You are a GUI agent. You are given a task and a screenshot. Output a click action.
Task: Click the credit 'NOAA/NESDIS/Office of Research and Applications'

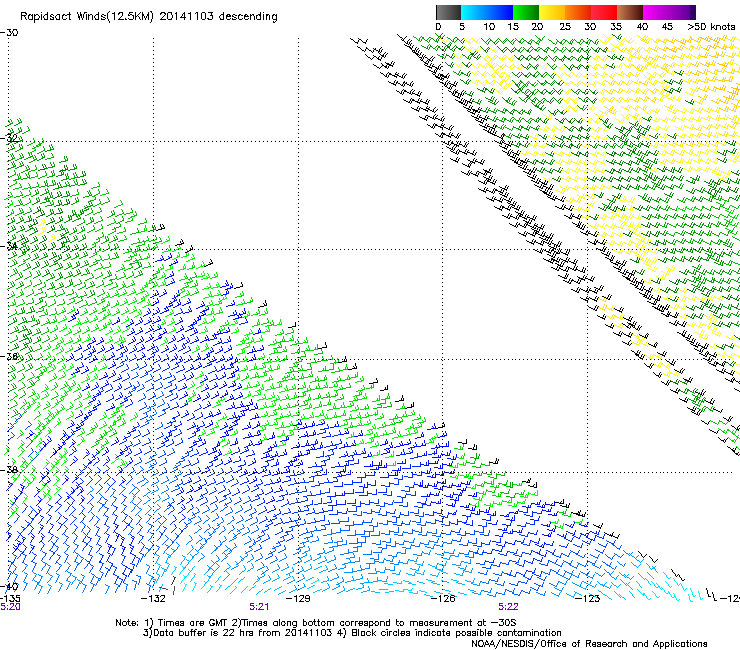tap(589, 644)
